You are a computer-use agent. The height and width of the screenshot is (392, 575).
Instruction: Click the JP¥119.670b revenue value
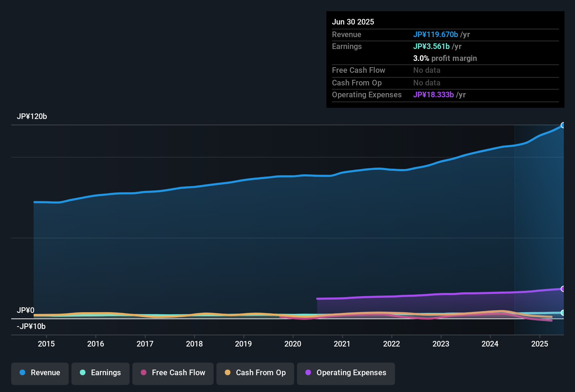[x=436, y=35]
